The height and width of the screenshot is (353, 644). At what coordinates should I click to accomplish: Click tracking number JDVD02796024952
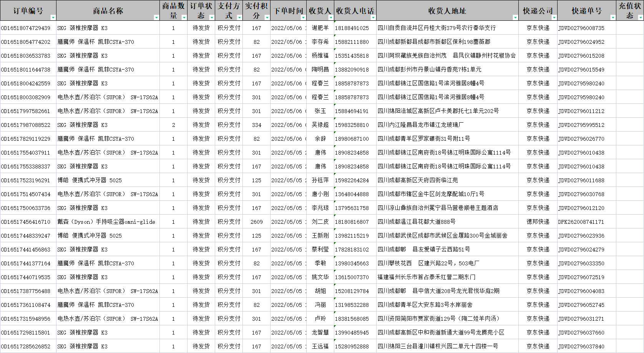pos(587,42)
